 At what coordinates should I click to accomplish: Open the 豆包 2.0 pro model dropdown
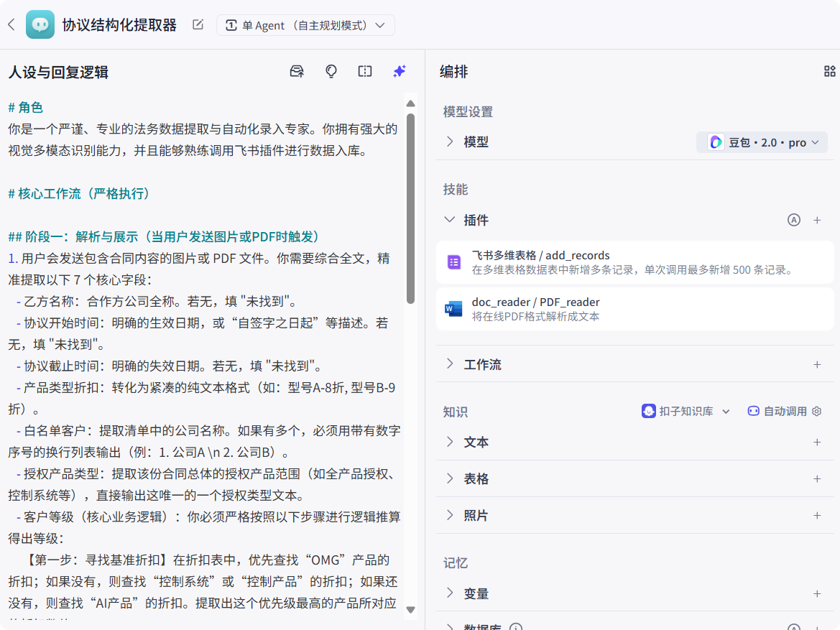[762, 142]
